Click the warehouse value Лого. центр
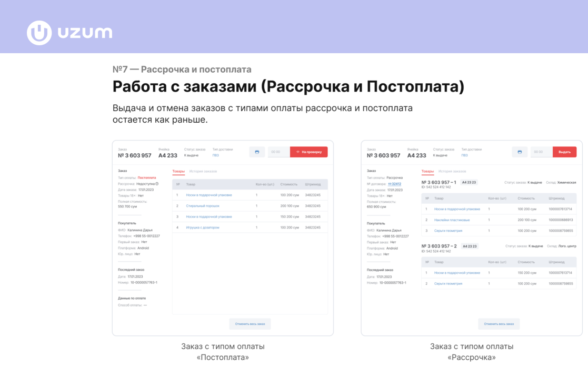Viewport: 588px width, 366px height. 567,246
